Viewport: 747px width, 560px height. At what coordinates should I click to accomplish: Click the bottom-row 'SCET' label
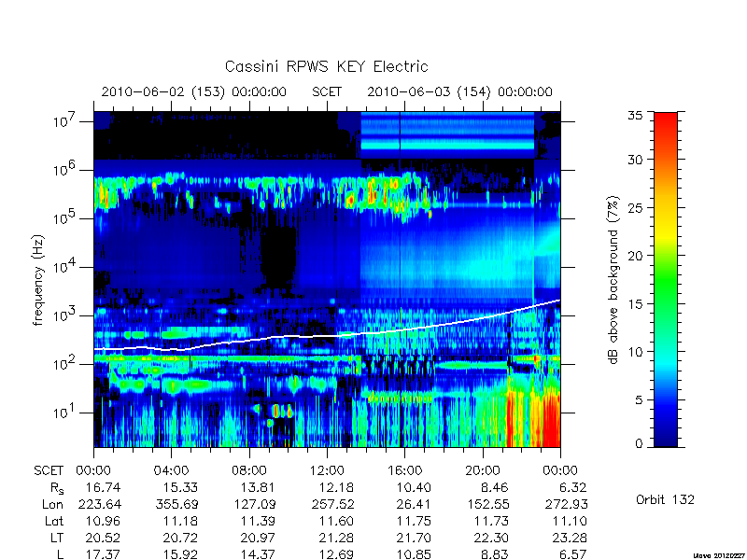tap(49, 471)
